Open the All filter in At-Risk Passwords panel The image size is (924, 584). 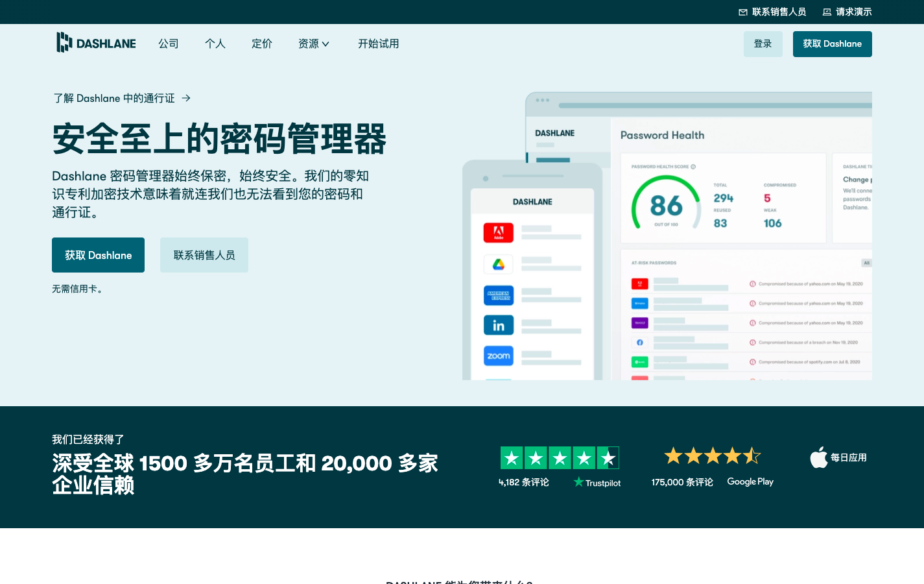tap(867, 262)
